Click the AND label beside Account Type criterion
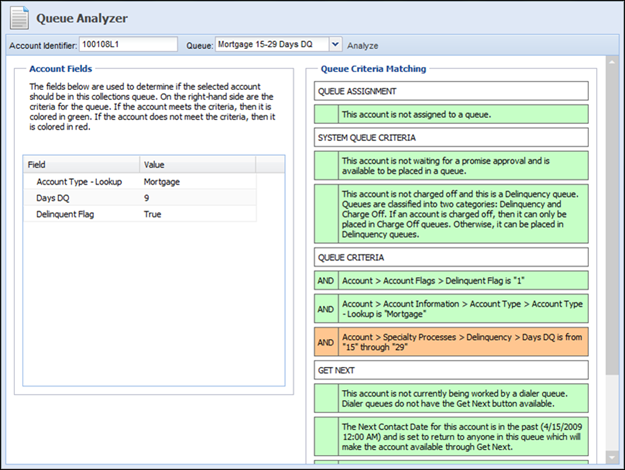 326,309
